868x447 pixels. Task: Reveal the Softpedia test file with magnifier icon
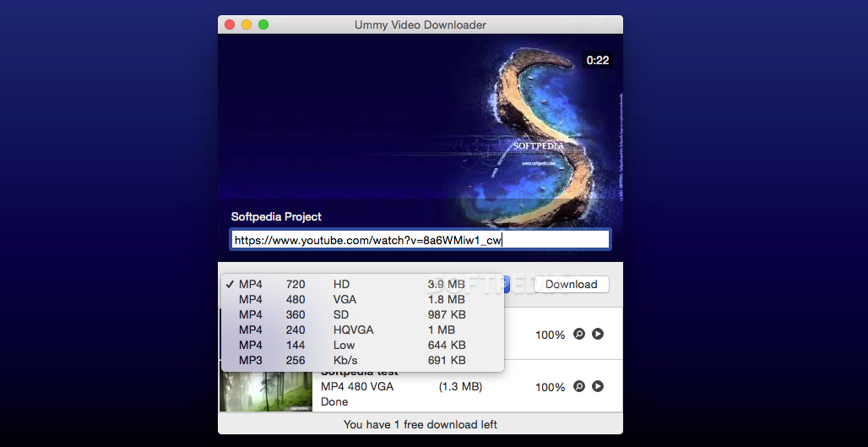coord(579,386)
